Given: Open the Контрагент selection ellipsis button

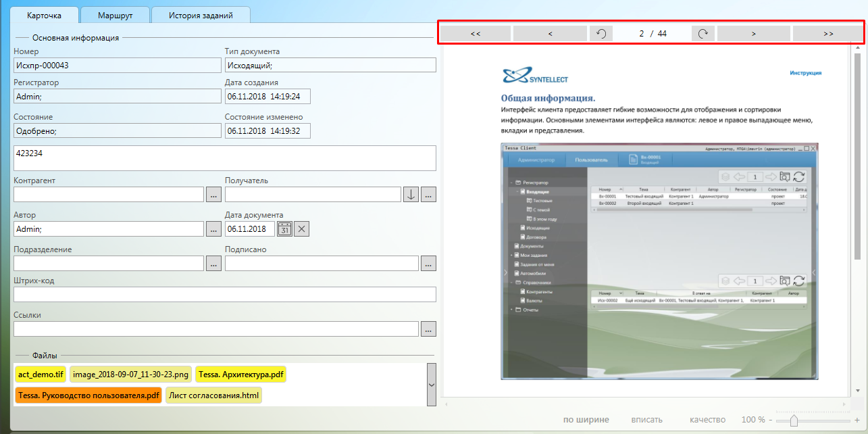Looking at the screenshot, I should coord(213,195).
